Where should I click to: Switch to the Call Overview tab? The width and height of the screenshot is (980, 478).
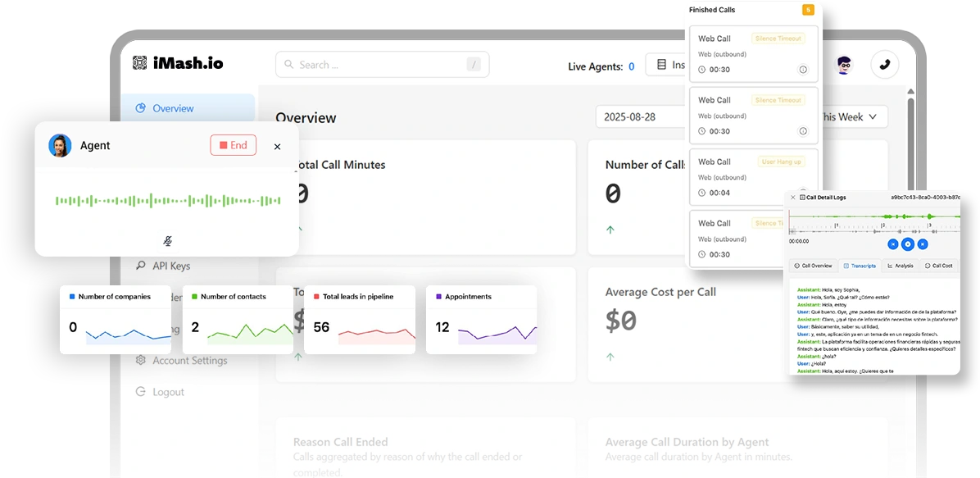click(812, 266)
